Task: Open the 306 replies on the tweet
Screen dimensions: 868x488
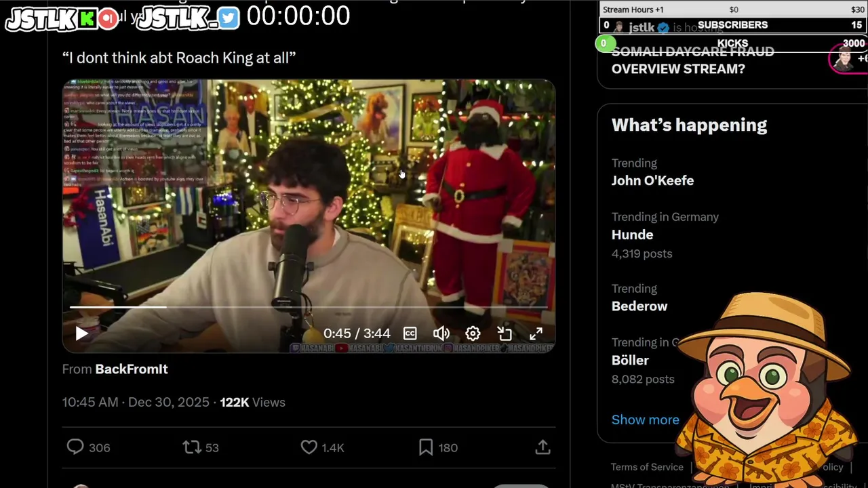Action: pyautogui.click(x=88, y=447)
